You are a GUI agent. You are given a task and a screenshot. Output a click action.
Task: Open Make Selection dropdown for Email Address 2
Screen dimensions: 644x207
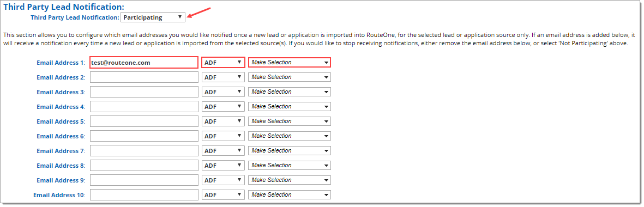click(x=290, y=77)
